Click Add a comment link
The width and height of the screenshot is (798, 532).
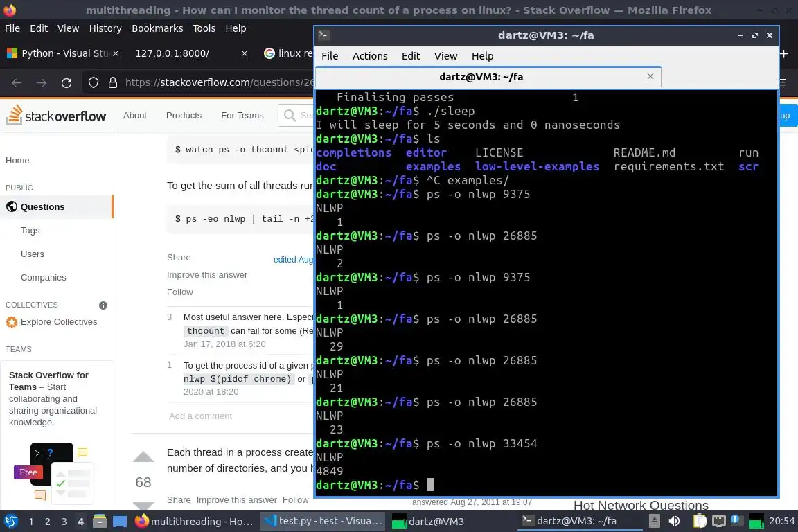click(200, 416)
